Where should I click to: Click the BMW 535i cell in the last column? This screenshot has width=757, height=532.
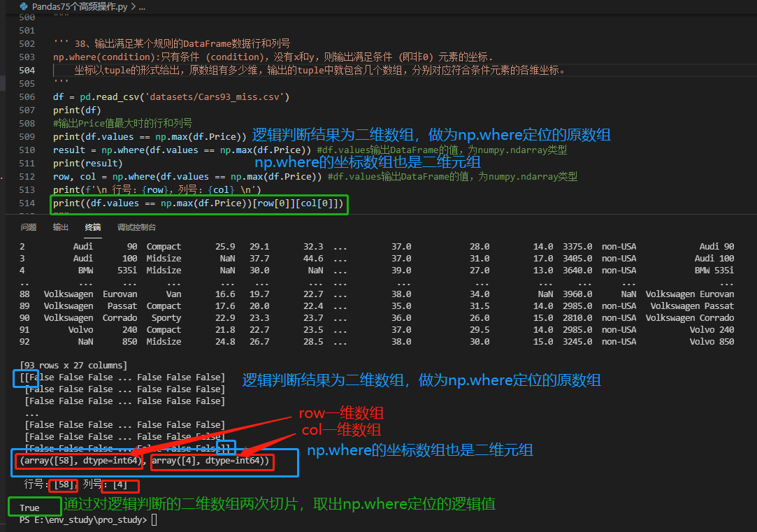[x=714, y=271]
